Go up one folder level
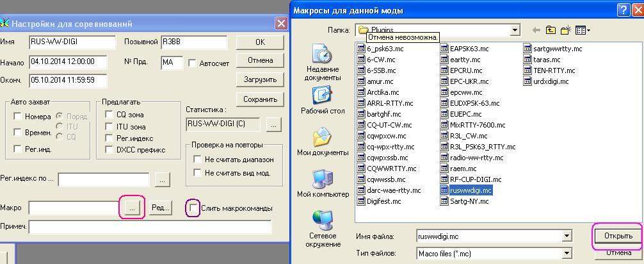644x264 pixels. pyautogui.click(x=551, y=30)
